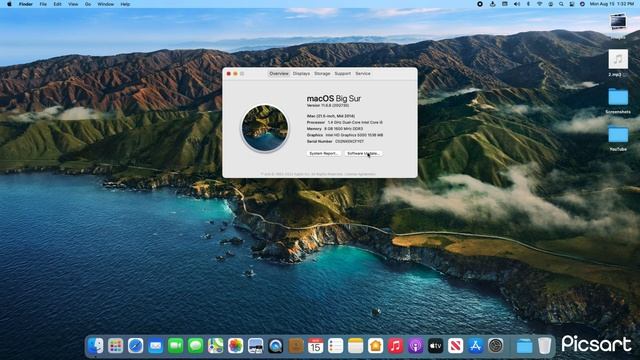
Task: Open the Mail app in the dock
Action: (156, 346)
